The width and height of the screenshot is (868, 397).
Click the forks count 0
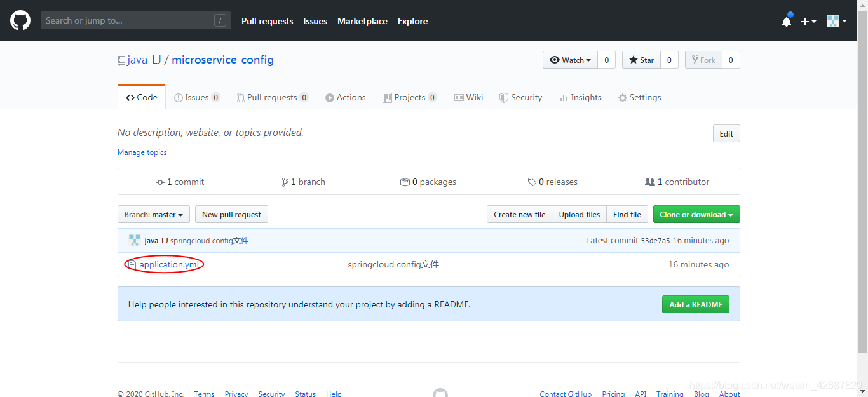731,60
